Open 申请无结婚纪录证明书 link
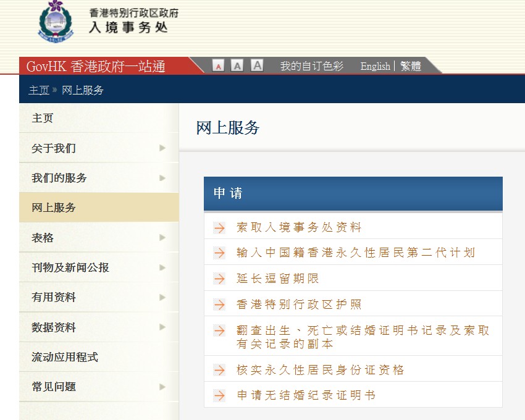525x420 pixels. pos(306,395)
